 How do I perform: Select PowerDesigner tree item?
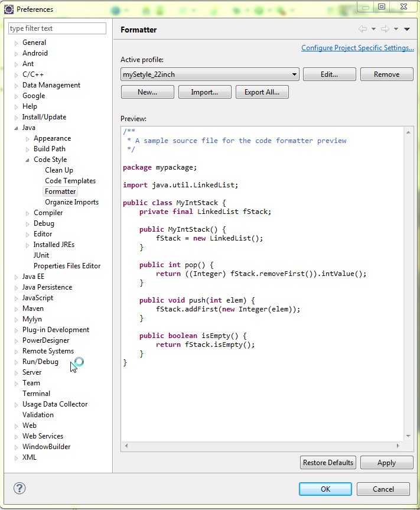point(45,340)
